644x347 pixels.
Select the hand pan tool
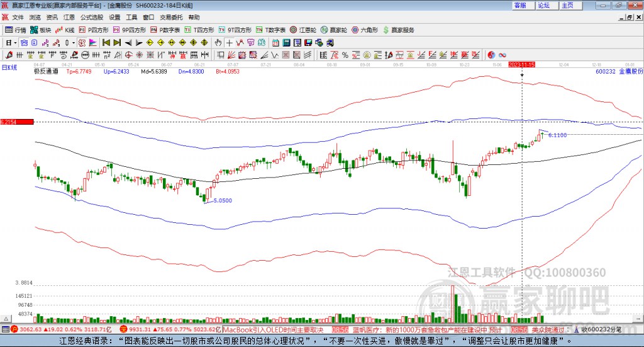pos(218,43)
